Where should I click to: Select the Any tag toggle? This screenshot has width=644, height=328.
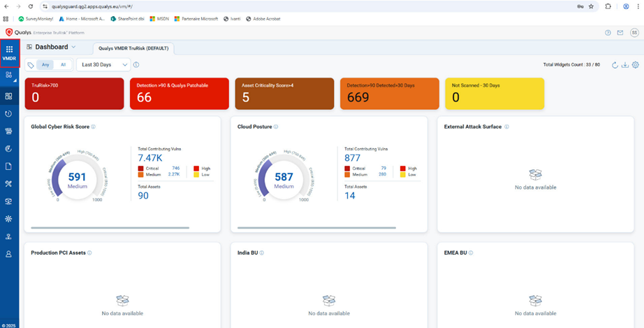45,65
